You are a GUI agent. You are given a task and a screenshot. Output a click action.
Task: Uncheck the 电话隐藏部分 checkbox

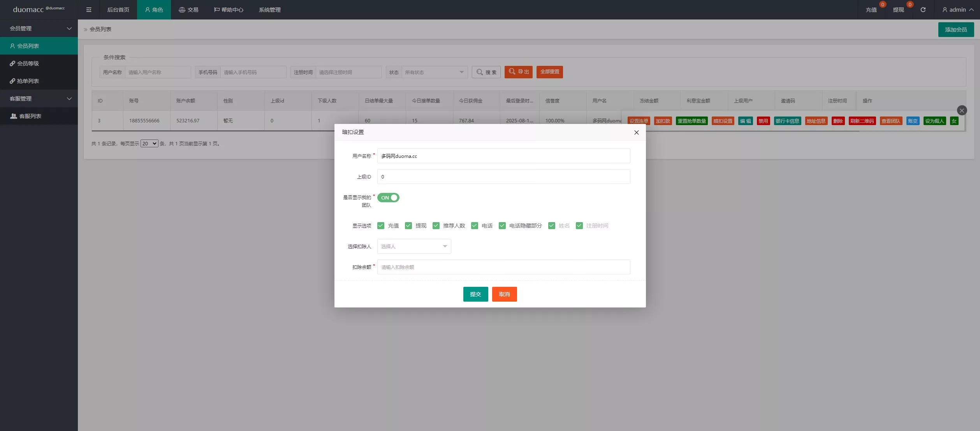(502, 226)
